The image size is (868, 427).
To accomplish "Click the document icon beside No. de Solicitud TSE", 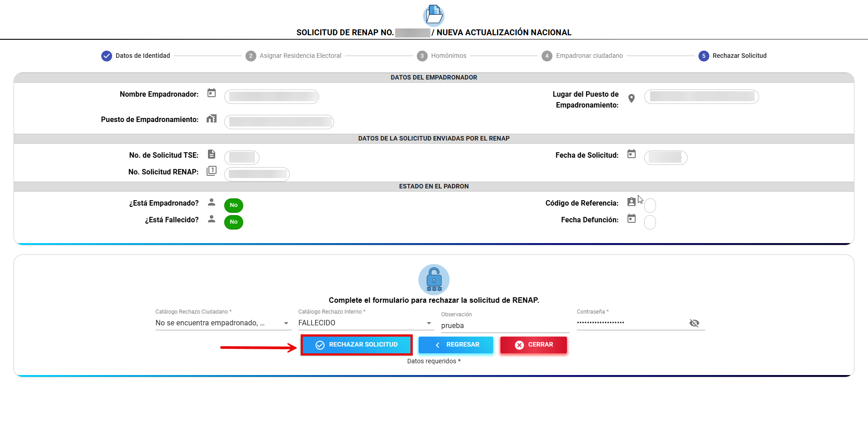I will (x=211, y=155).
